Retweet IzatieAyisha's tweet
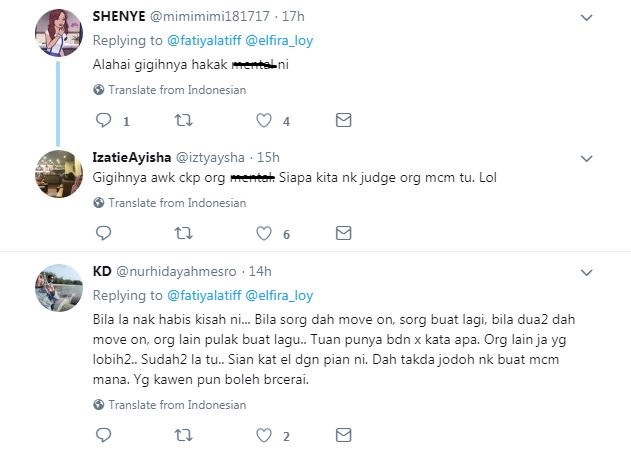Viewport: 631px width, 452px height. (x=183, y=233)
